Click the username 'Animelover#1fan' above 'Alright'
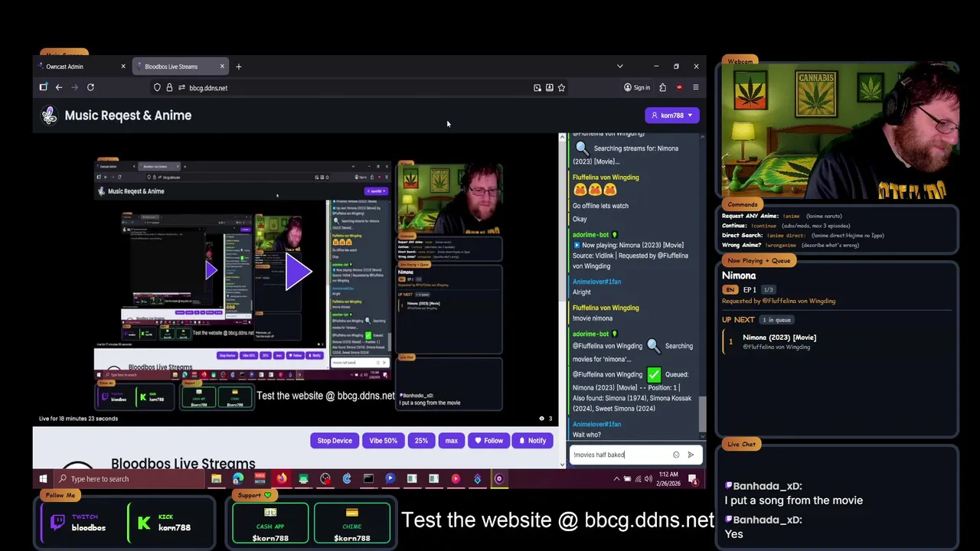980x551 pixels. coord(596,282)
